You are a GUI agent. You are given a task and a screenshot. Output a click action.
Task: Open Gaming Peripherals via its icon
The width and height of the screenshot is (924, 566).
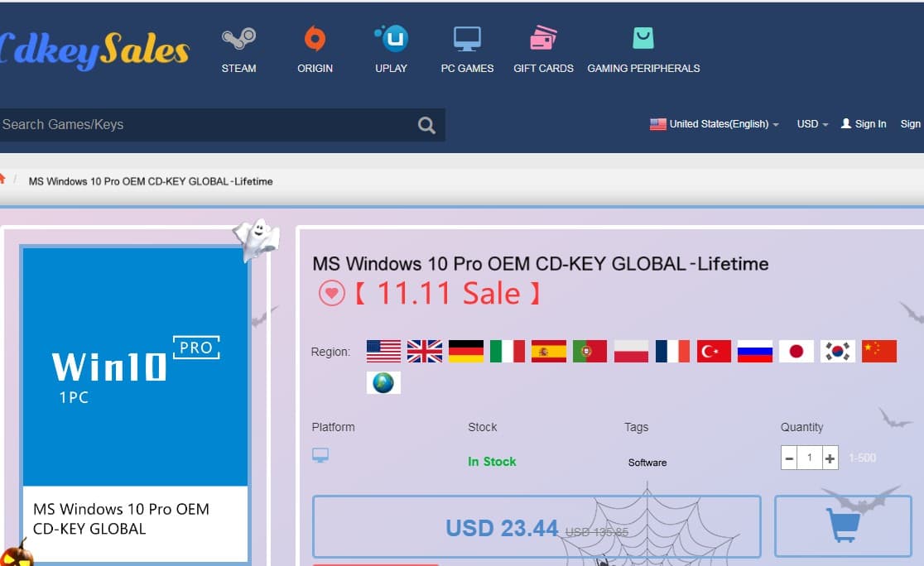coord(644,37)
